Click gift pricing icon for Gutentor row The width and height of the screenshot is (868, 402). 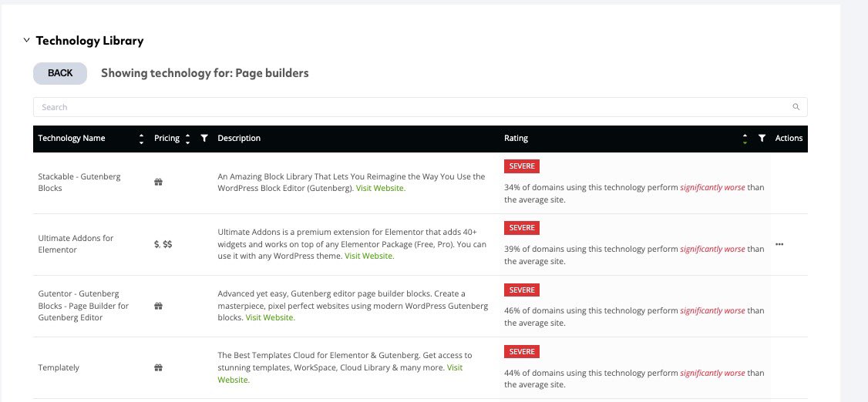tap(158, 306)
